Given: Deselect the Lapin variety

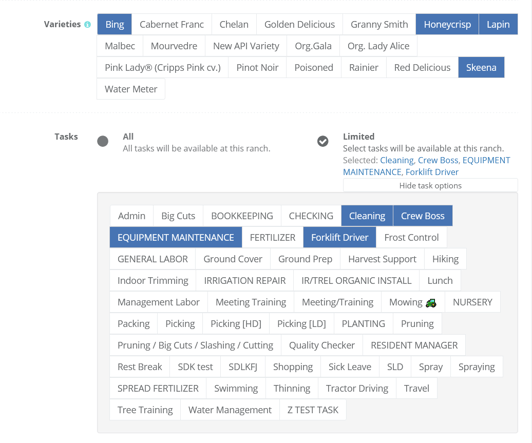Looking at the screenshot, I should tap(498, 24).
